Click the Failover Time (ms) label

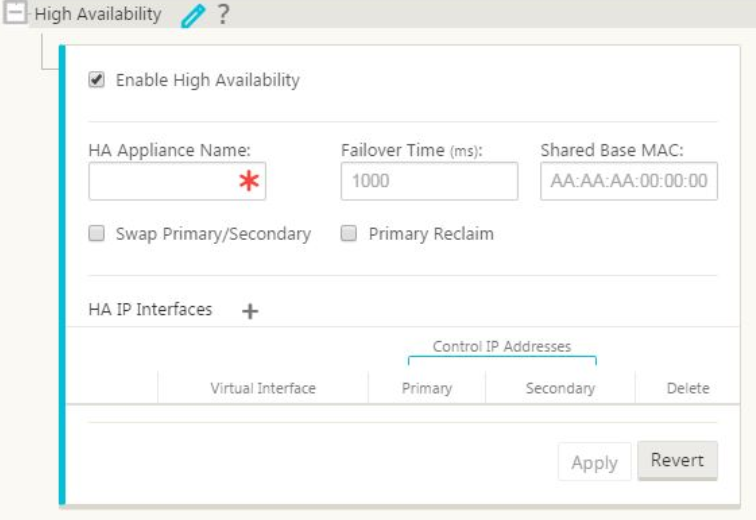411,150
